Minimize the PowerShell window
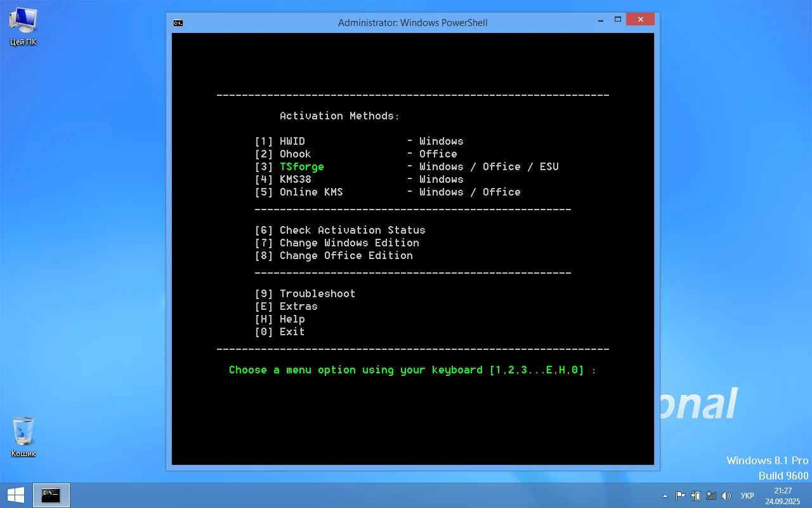Screen dimensions: 812x508 pos(600,20)
